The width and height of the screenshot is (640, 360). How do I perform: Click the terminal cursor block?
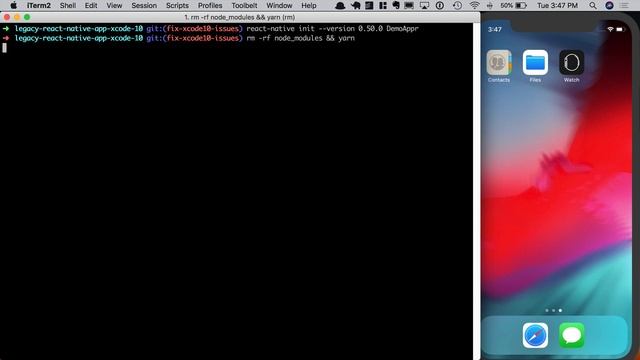click(x=4, y=48)
